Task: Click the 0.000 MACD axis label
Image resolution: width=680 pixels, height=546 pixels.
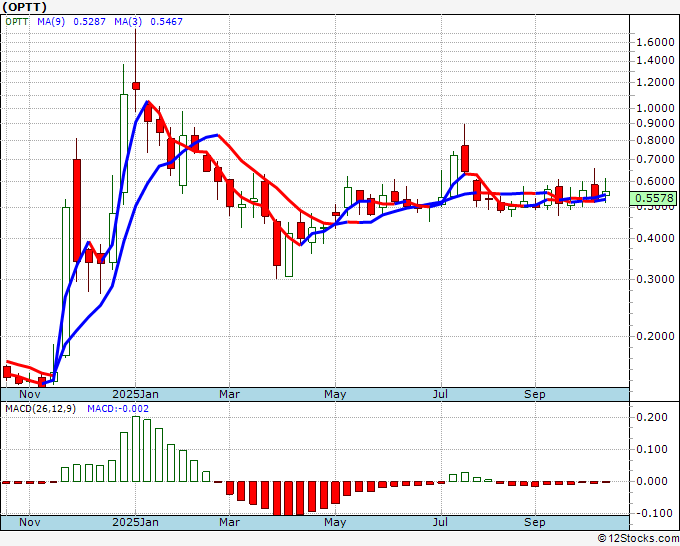Action: (651, 481)
